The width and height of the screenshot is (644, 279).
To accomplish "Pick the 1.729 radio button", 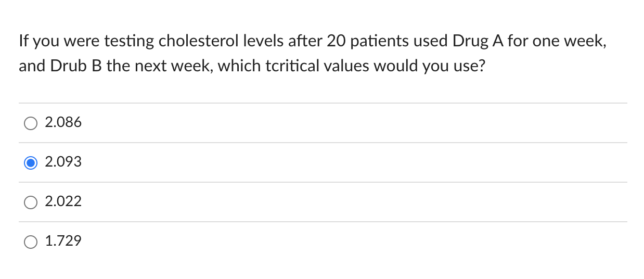I will pyautogui.click(x=31, y=242).
